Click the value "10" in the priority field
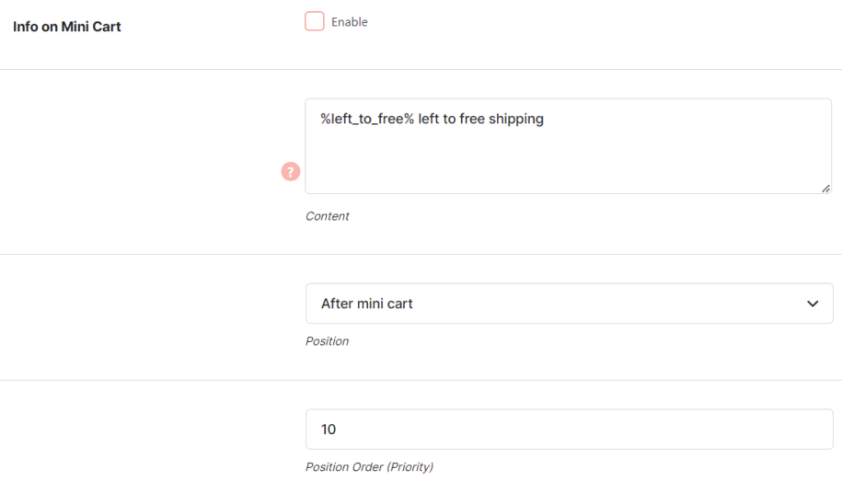842x504 pixels. (x=329, y=430)
